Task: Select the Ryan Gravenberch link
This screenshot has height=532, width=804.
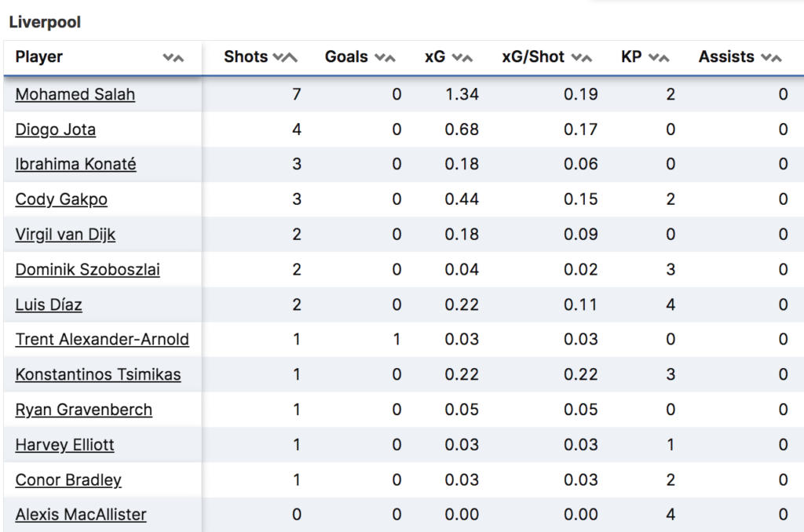Action: coord(83,410)
